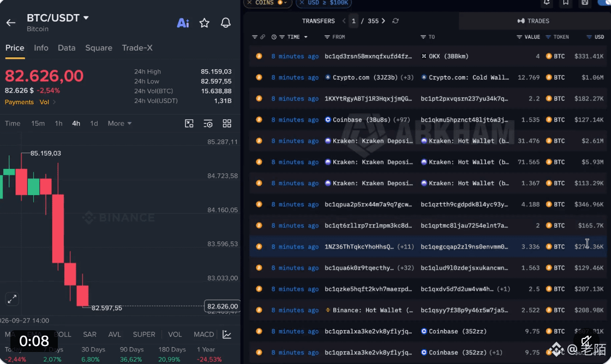The width and height of the screenshot is (611, 364).
Task: Open the BTC/USDT pair dropdown
Action: (86, 18)
